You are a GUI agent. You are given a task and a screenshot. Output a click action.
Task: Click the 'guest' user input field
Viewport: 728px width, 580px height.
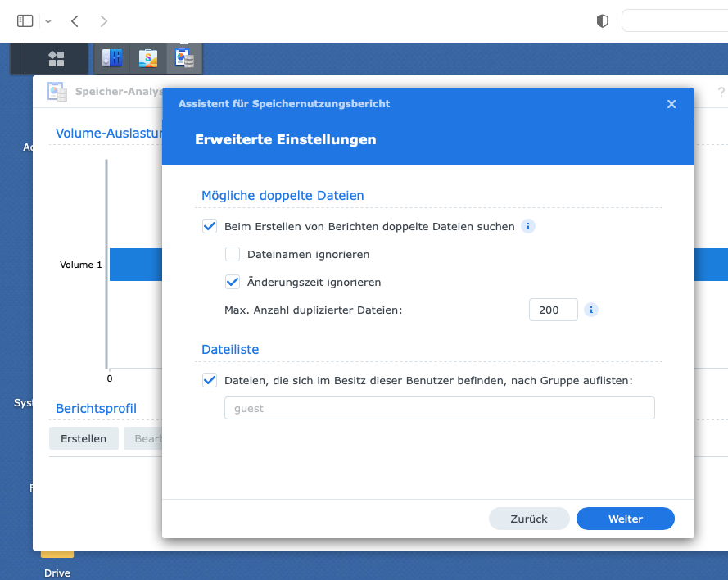(x=439, y=408)
